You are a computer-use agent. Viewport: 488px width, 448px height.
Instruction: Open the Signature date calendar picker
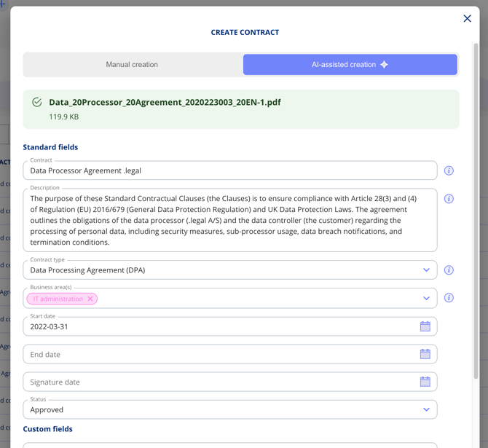point(425,382)
